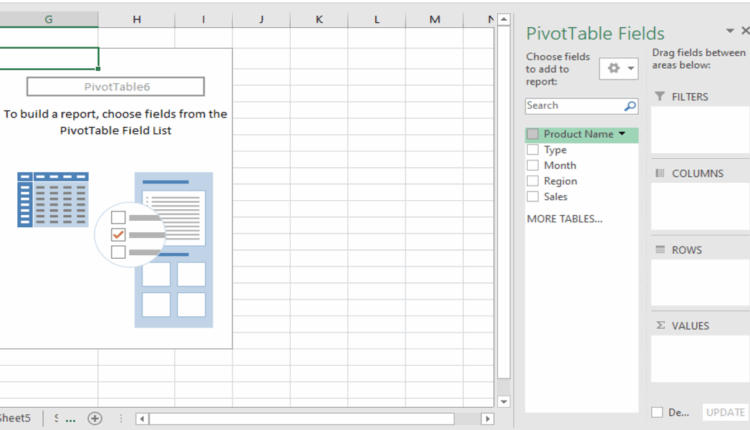Image resolution: width=750 pixels, height=430 pixels.
Task: Click the vertical scroll down arrow
Action: click(504, 402)
